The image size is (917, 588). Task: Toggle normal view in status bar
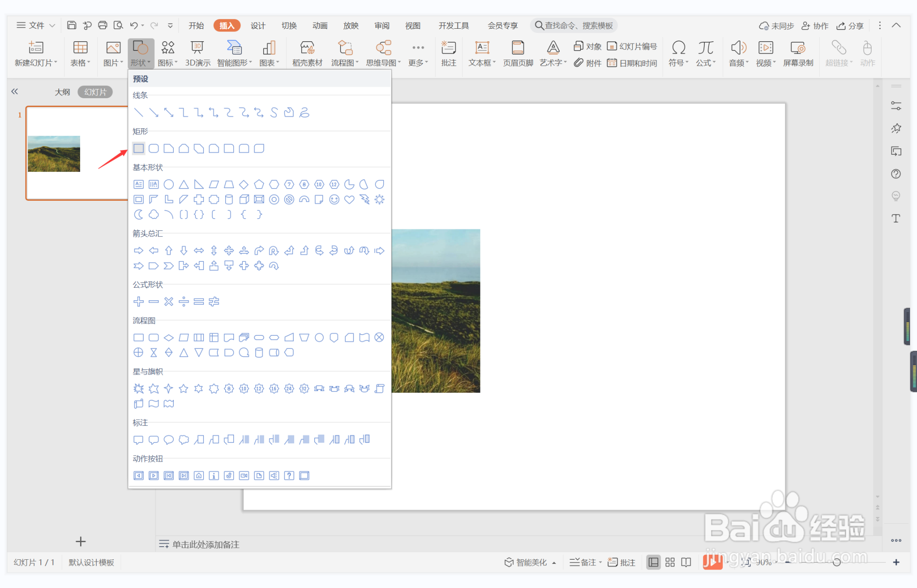click(653, 562)
